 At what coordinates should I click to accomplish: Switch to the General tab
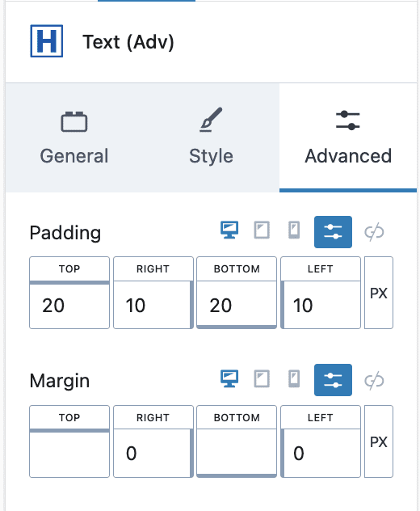pos(74,137)
